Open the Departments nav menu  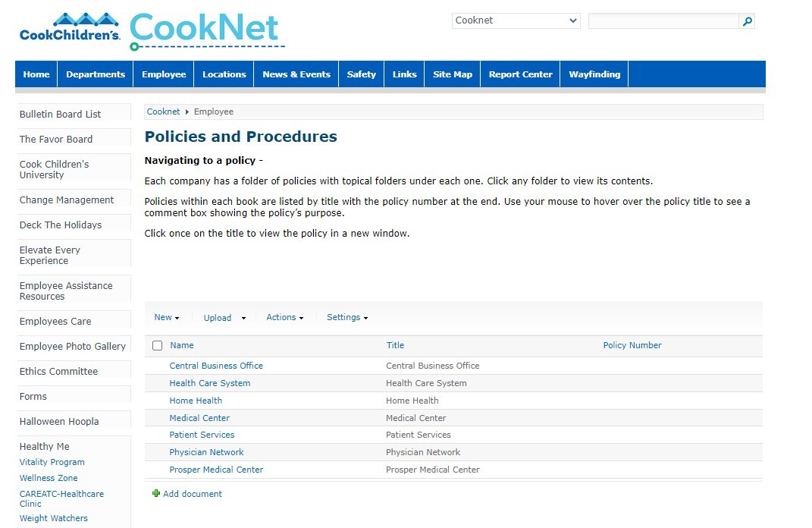96,74
